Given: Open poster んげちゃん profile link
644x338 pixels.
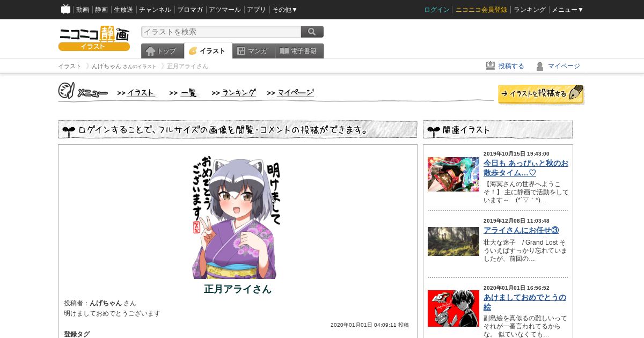Looking at the screenshot, I should click(106, 303).
